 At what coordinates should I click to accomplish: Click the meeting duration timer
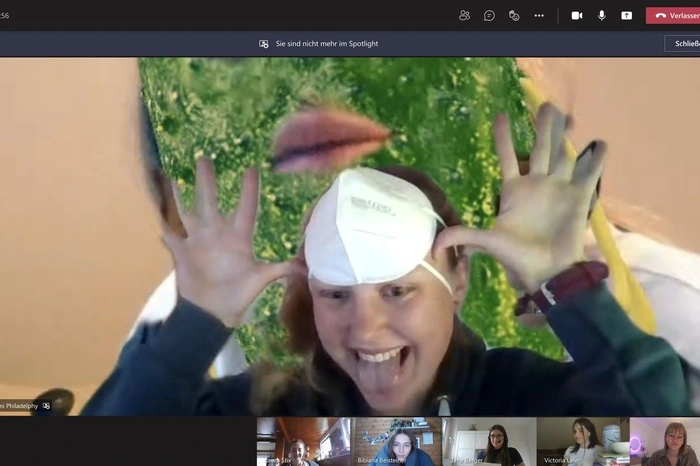4,16
